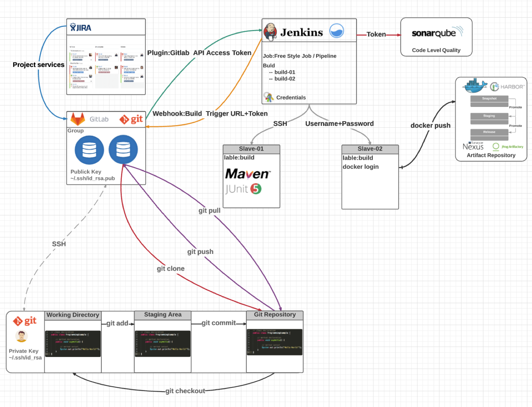Select the Staging Area header
Screen dimensions: 532x407
click(x=163, y=315)
